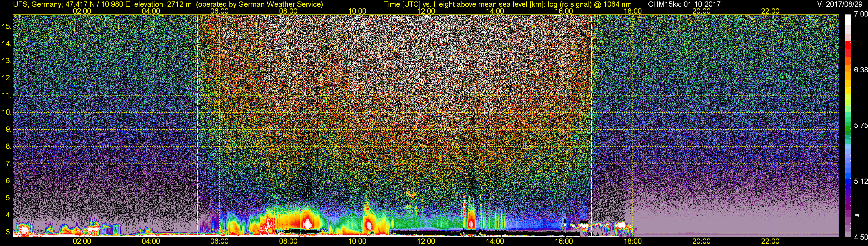
Task: Click the height axis label '14.'
Action: (x=7, y=43)
